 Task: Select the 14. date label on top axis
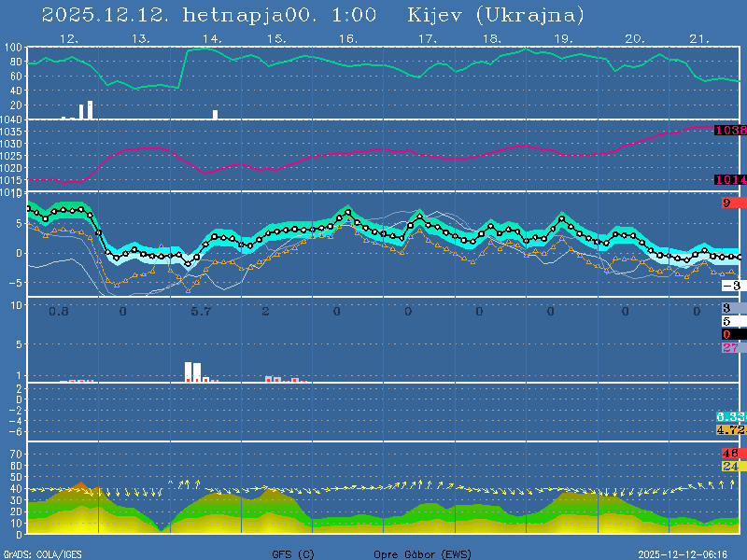point(212,39)
